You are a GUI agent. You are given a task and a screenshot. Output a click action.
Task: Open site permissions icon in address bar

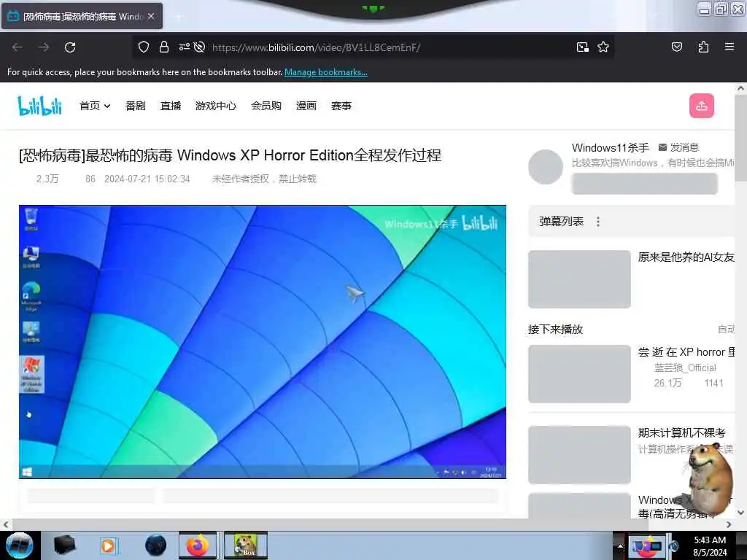click(184, 47)
